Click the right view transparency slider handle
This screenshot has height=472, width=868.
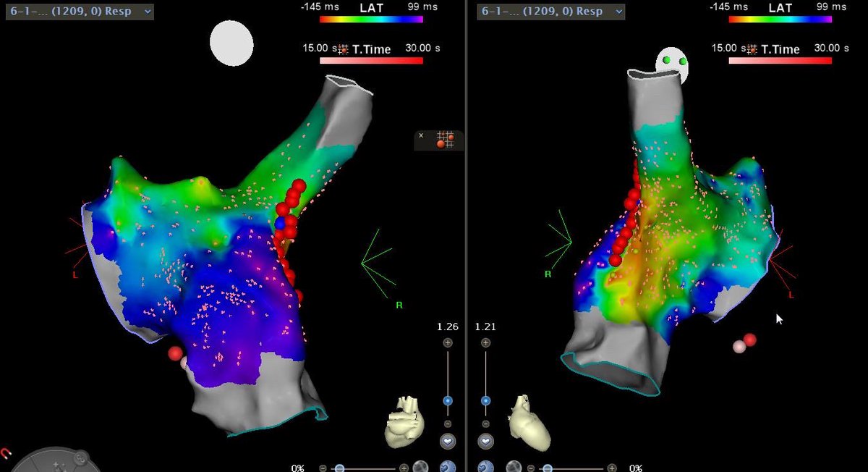pyautogui.click(x=548, y=468)
